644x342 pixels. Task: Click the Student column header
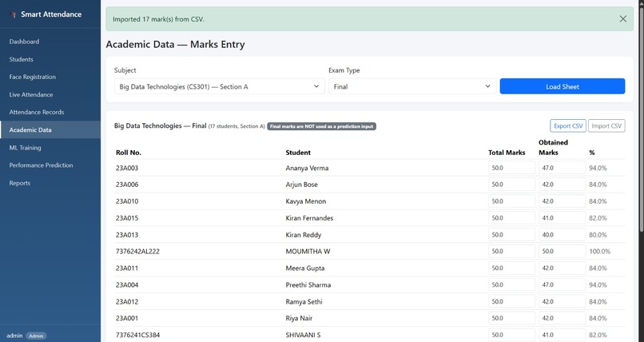(298, 153)
